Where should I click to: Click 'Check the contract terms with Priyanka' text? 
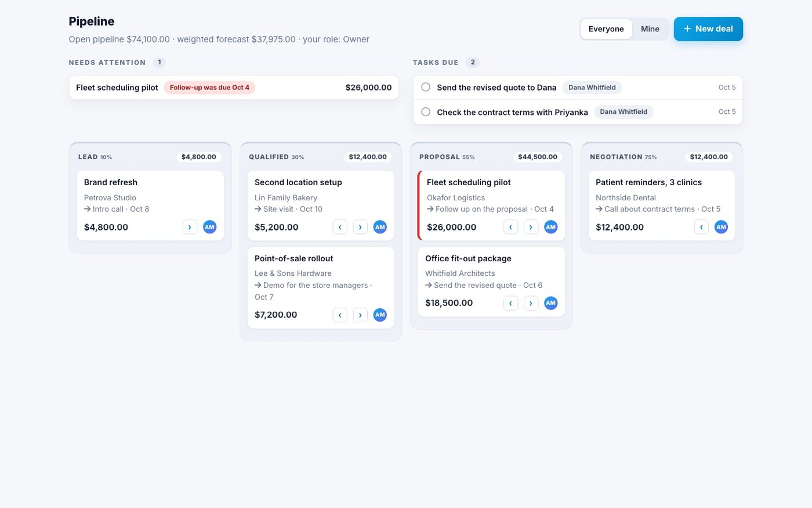pos(512,112)
